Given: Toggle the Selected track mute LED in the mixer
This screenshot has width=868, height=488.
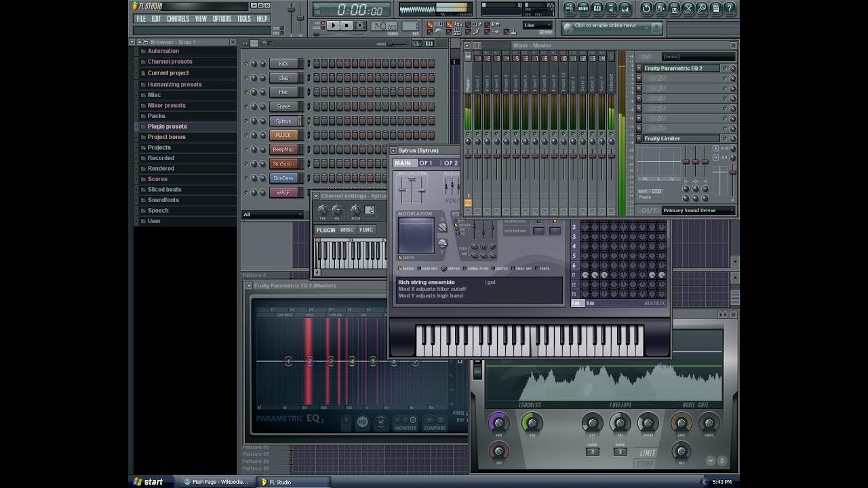Looking at the screenshot, I should [611, 134].
